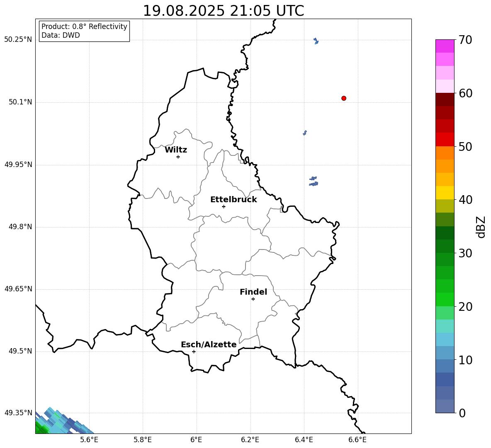Click the Esch/Alzette station cross marker
Viewport: 491px width, 448px height.
point(194,351)
